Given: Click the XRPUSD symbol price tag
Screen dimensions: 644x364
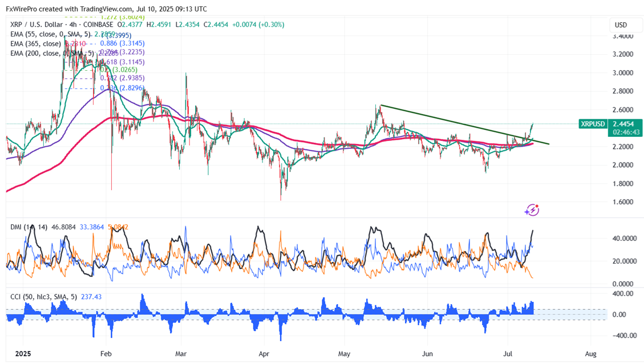Looking at the screenshot, I should point(593,124).
